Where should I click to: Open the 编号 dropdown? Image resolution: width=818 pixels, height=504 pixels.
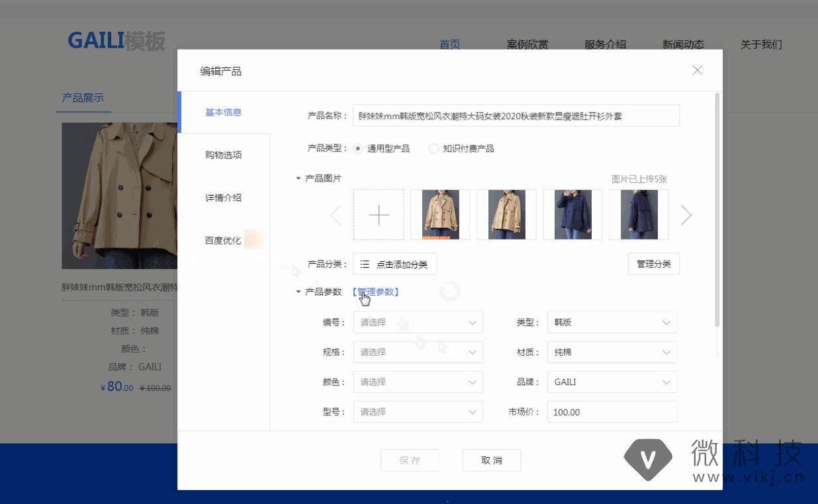click(418, 322)
